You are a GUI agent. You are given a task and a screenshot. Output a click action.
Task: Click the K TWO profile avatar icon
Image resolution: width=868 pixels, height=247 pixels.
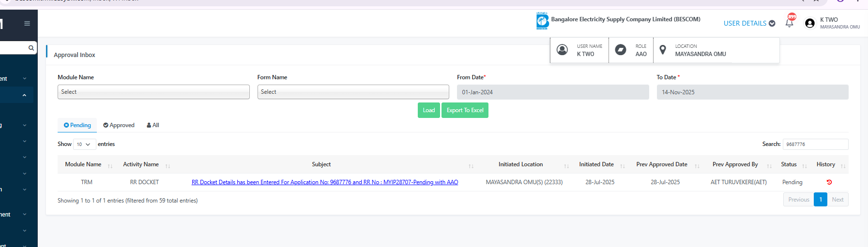810,23
